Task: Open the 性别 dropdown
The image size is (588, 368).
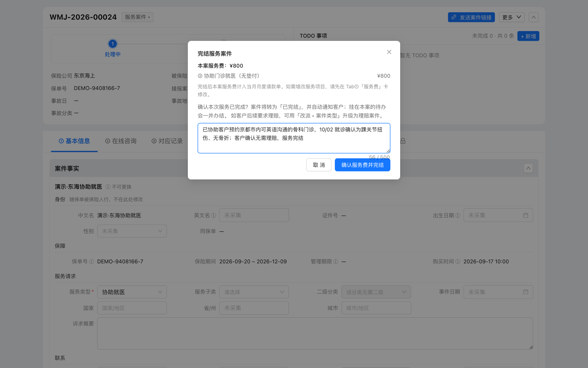Action: coord(132,231)
